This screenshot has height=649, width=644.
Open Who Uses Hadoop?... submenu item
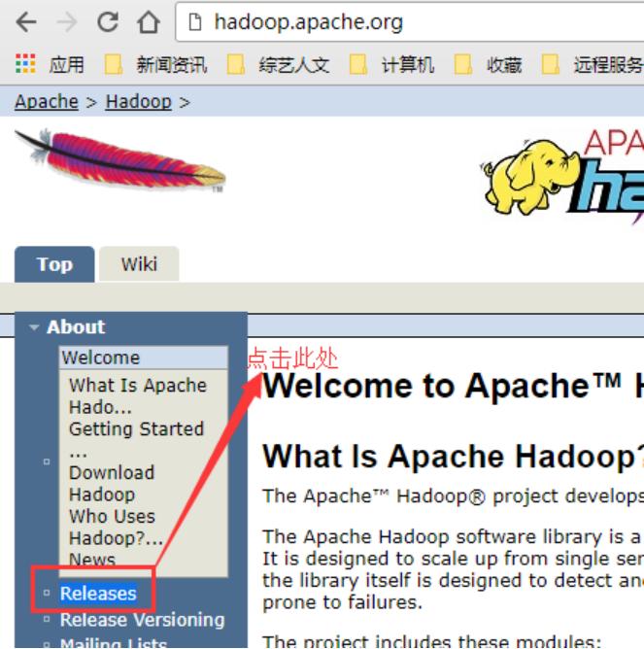(116, 528)
